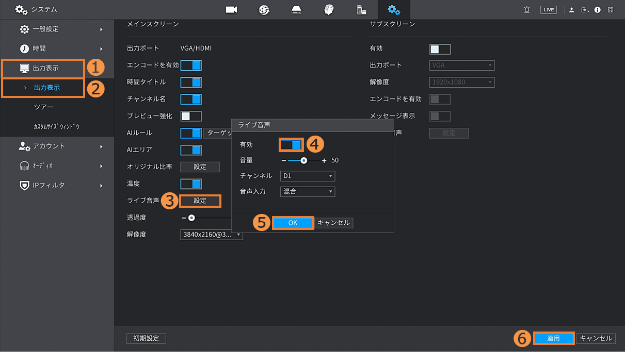This screenshot has width=625, height=364.
Task: Select ツアー in the left sidebar
Action: [43, 107]
